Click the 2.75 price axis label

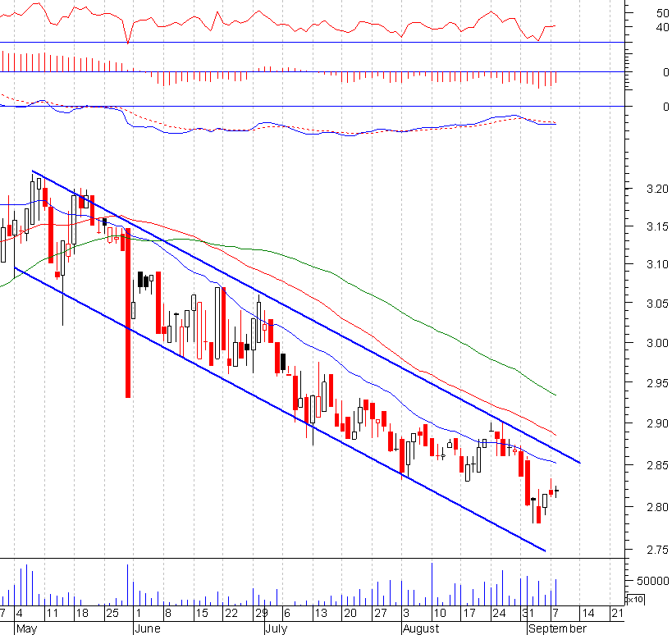pyautogui.click(x=657, y=550)
